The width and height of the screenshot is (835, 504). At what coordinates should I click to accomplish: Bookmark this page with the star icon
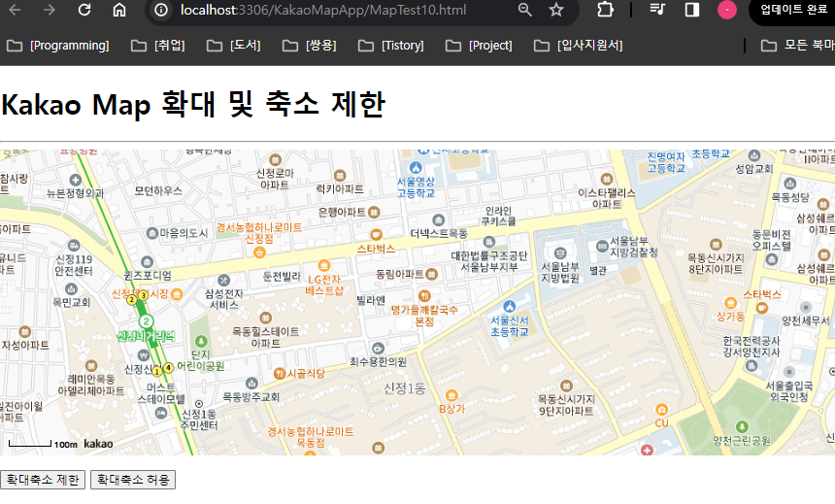(556, 10)
